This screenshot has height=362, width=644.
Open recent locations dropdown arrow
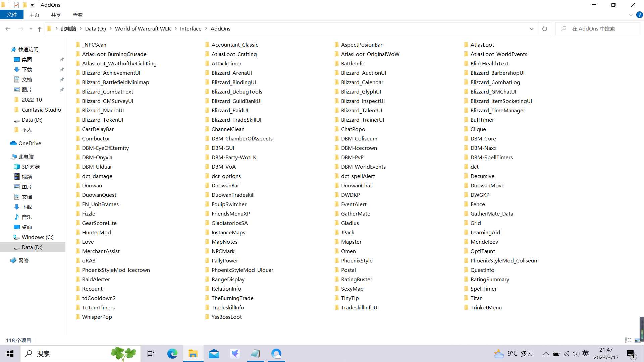[x=31, y=29]
